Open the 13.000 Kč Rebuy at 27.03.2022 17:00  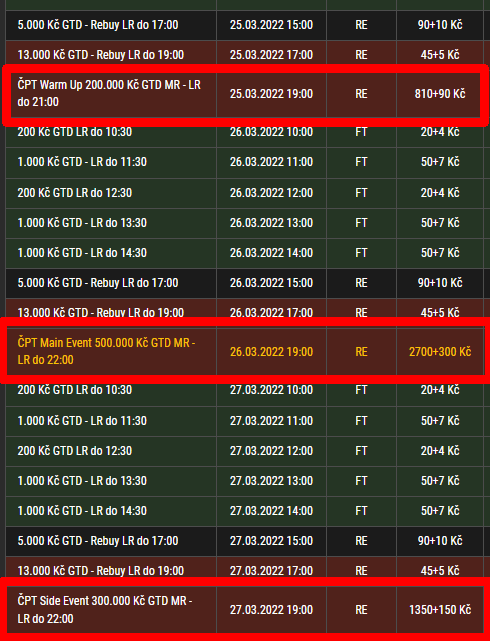point(244,571)
